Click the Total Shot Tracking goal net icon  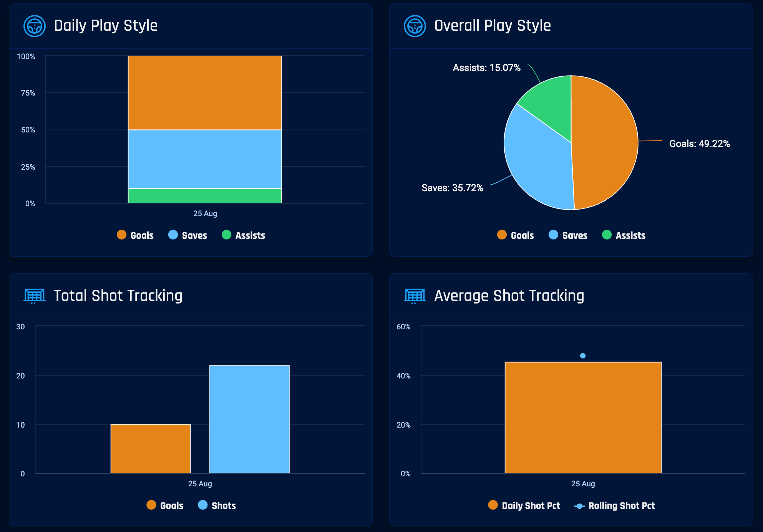click(x=35, y=296)
